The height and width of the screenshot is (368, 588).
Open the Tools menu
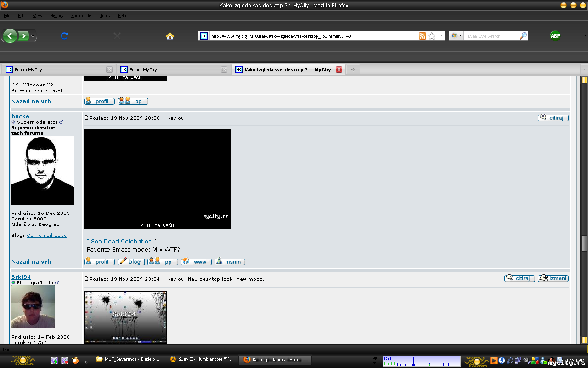(105, 16)
